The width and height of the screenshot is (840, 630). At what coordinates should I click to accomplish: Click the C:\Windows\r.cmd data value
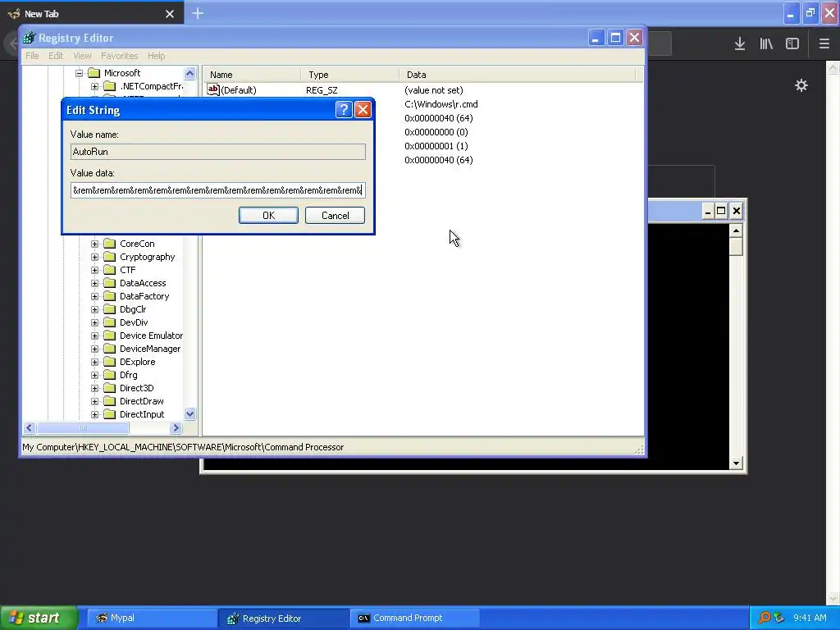[441, 104]
